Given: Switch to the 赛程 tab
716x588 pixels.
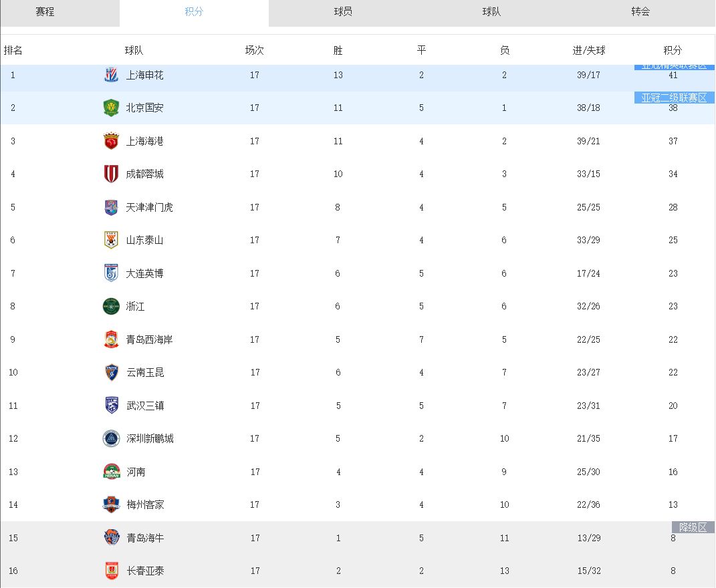Looking at the screenshot, I should (x=45, y=11).
